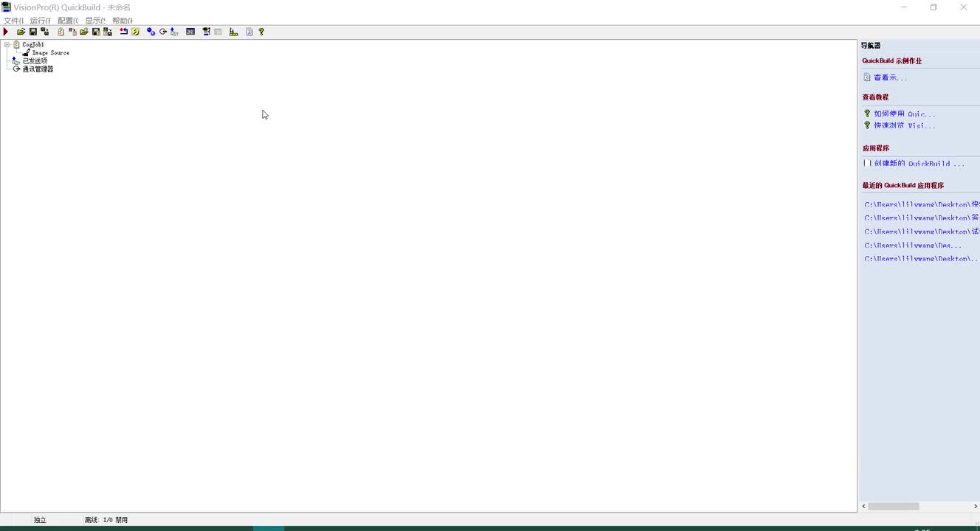980x531 pixels.
Task: Select 已发送项 in the tree
Action: tap(35, 60)
